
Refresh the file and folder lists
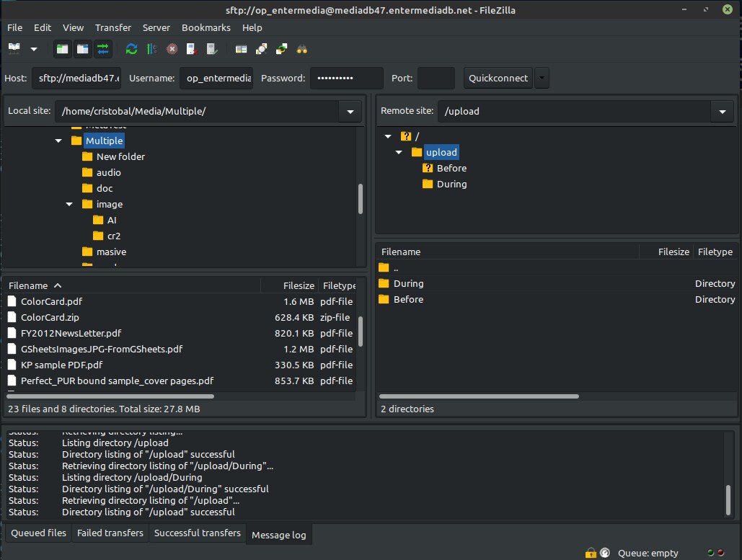click(x=131, y=49)
